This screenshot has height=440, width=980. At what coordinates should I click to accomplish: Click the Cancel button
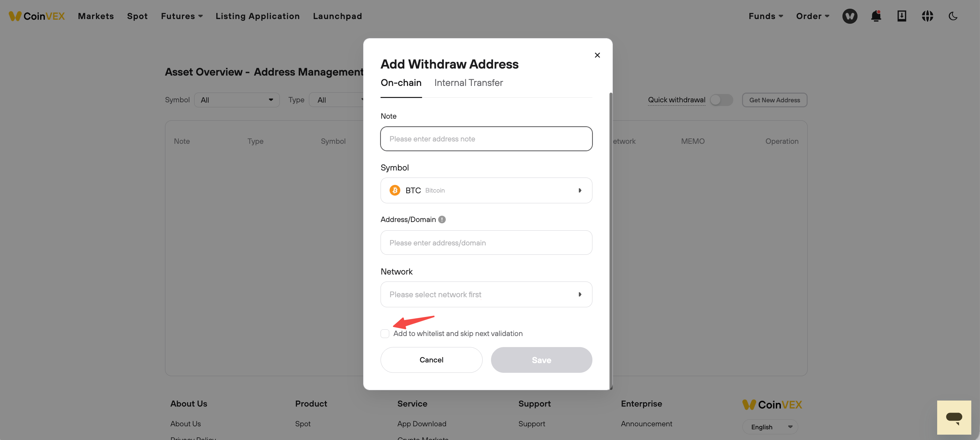(x=431, y=360)
